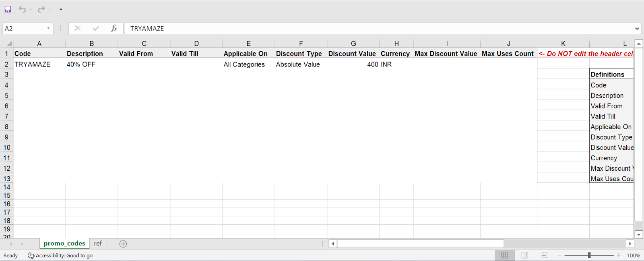Click the red Do NOT edit header warning
The image size is (644, 261).
tap(586, 54)
